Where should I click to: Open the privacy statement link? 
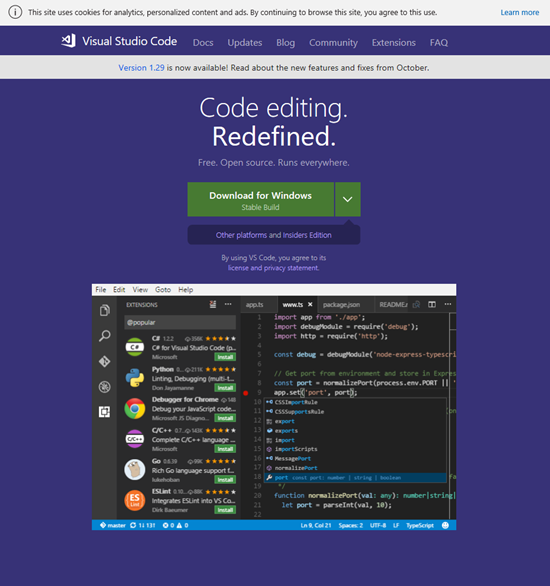coord(291,268)
